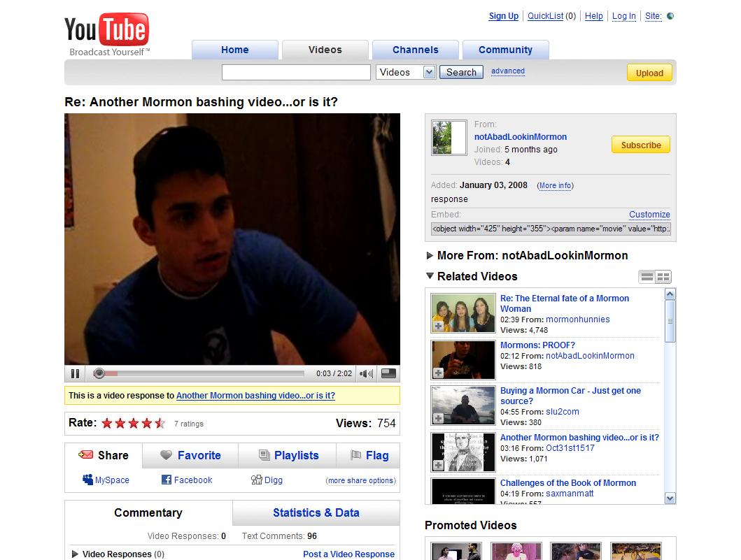Add 'Mormons: PROOF?' to QuickList with plus icon
Viewport: 741px width, 560px height.
point(438,373)
